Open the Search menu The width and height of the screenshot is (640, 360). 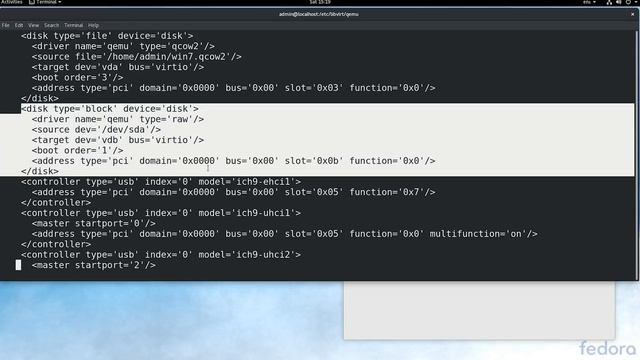tap(51, 25)
